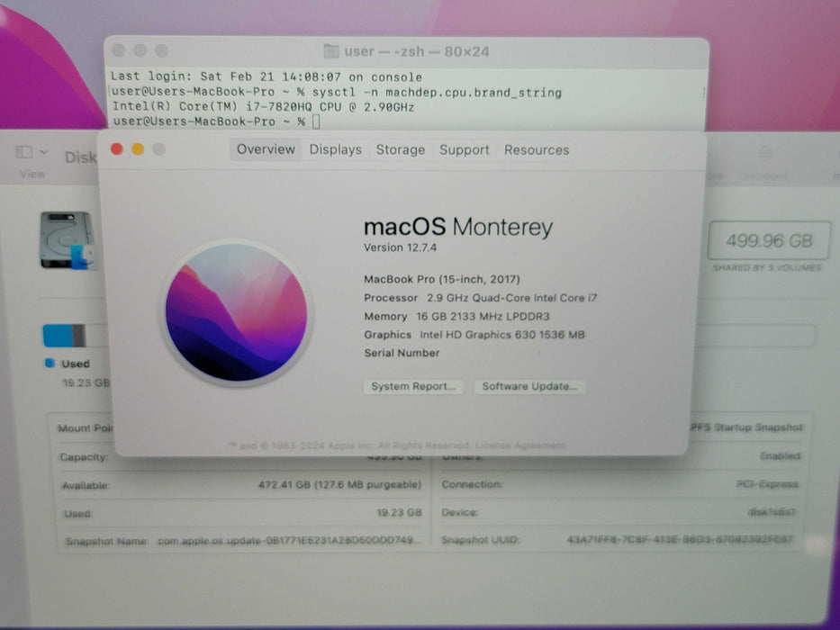Click the Memory 16 GB 2133 MHz line
This screenshot has height=630, width=840.
click(457, 317)
